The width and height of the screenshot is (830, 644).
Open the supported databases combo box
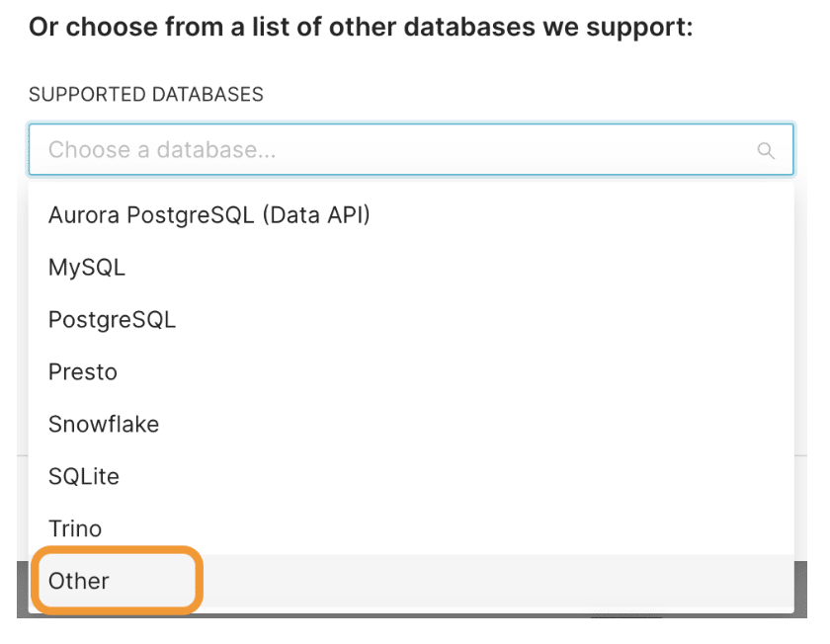411,149
